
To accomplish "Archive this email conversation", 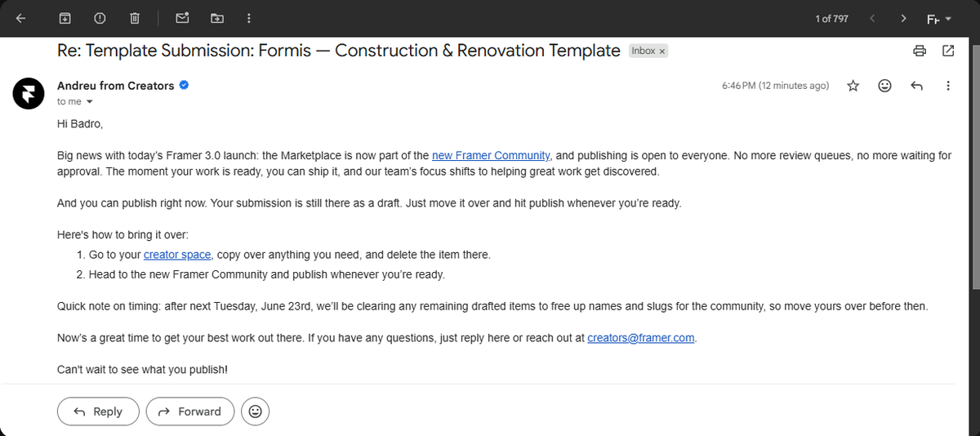I will coord(65,18).
